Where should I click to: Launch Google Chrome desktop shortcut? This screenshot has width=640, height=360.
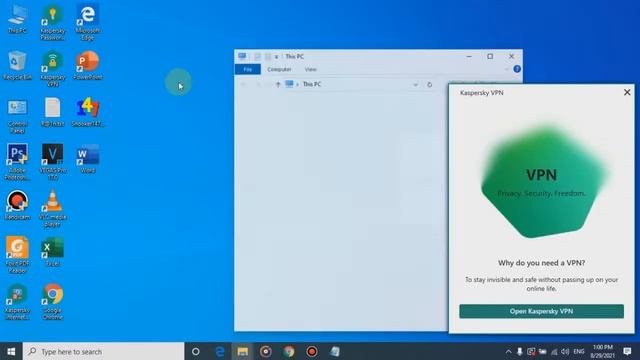pos(53,302)
